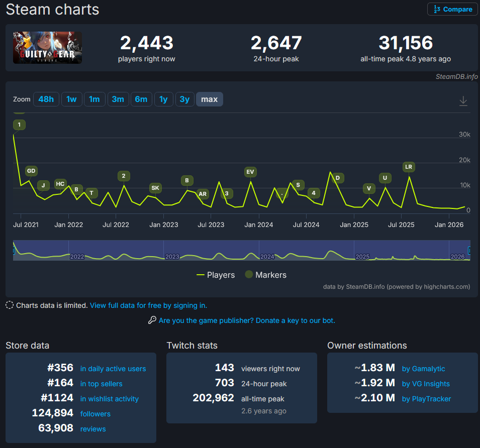480x448 pixels.
Task: Click the 124,894 followers count
Action: 53,413
